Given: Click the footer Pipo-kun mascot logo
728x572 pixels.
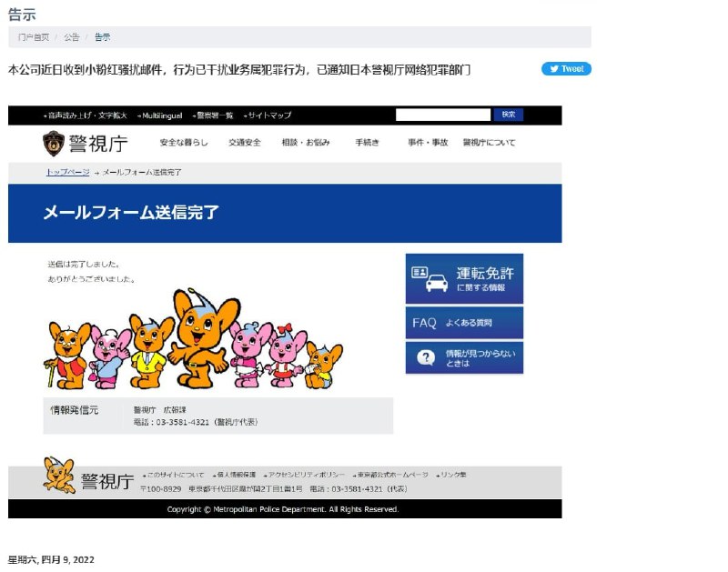Looking at the screenshot, I should pyautogui.click(x=59, y=476).
